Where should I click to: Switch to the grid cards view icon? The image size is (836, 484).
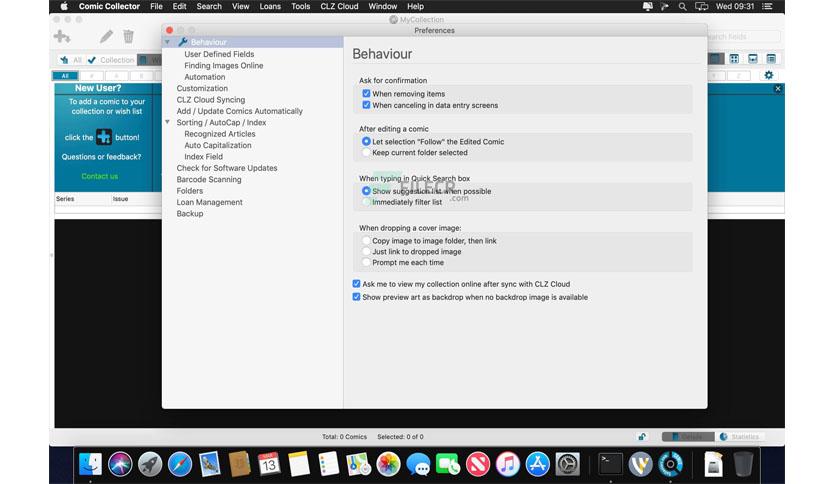[734, 59]
